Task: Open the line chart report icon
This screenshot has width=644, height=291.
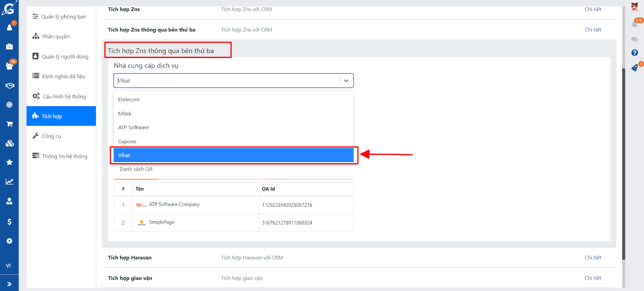Action: (x=9, y=182)
